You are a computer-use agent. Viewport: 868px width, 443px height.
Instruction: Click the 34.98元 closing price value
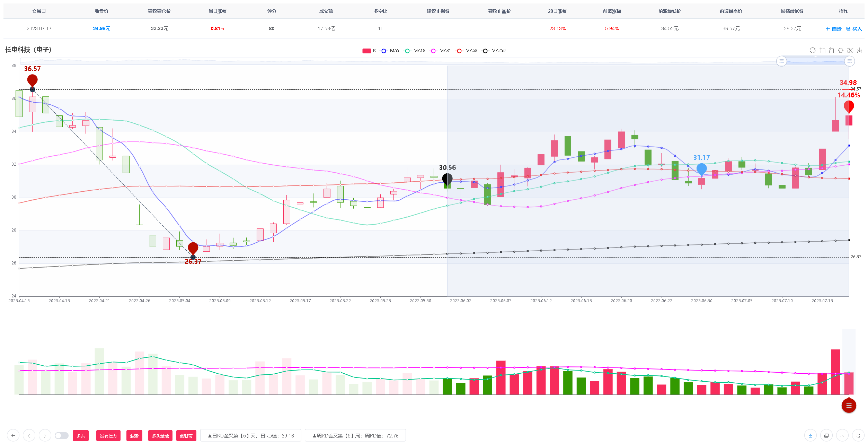[101, 28]
